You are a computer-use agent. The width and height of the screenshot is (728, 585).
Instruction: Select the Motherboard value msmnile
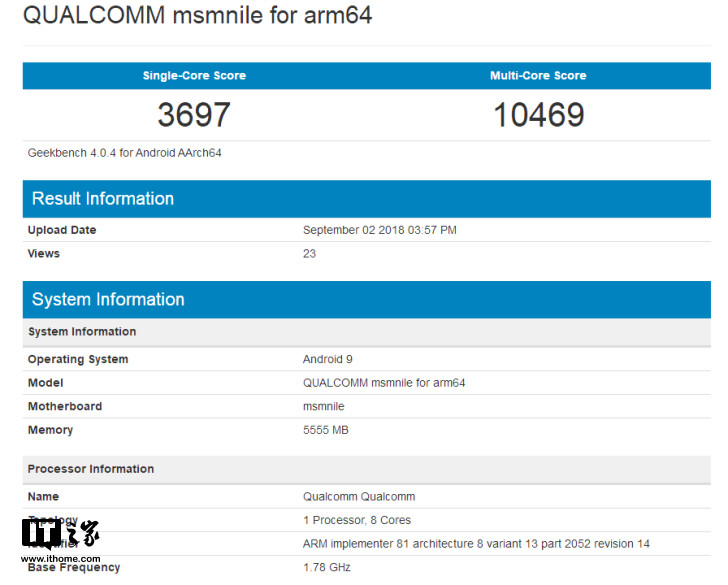324,406
